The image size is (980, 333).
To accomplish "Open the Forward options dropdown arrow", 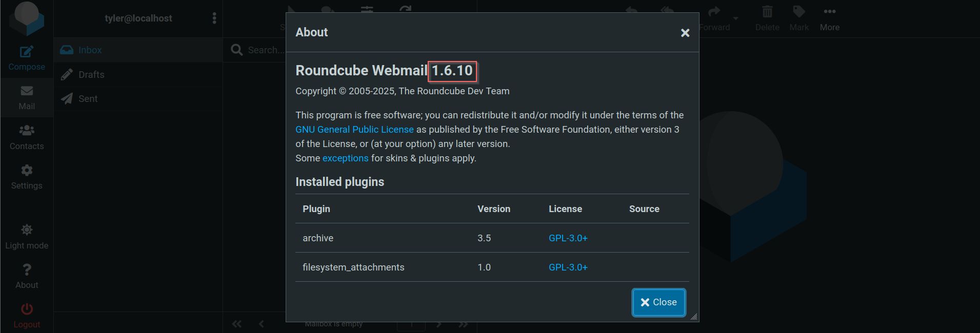I will [x=736, y=18].
